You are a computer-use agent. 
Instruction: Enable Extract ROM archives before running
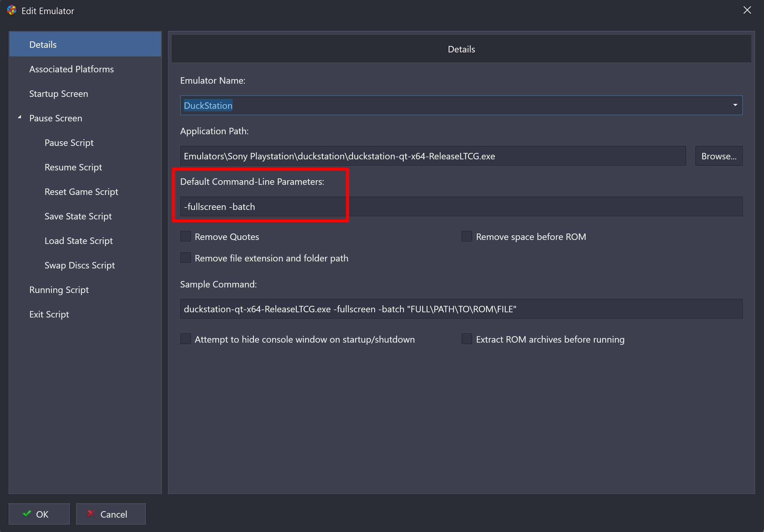[466, 339]
